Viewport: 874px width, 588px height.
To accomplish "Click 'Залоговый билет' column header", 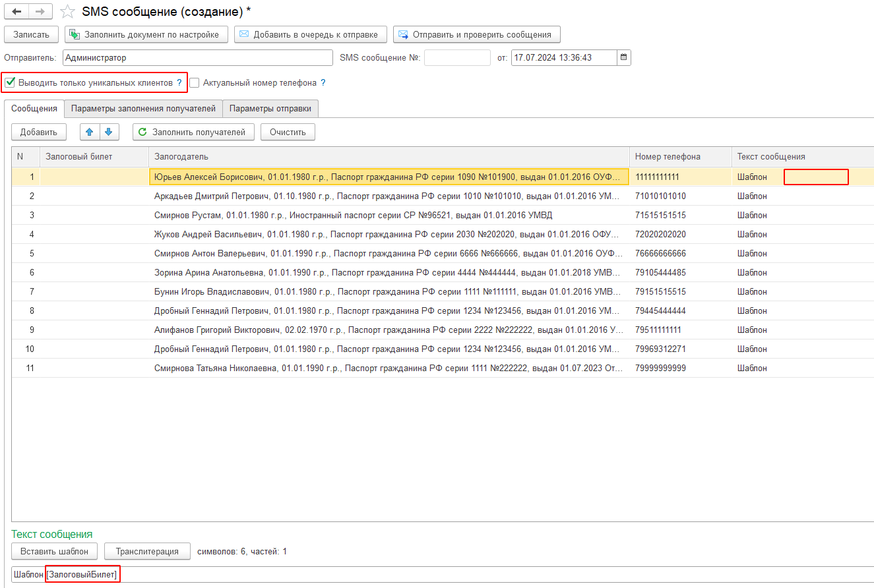I will coord(94,156).
